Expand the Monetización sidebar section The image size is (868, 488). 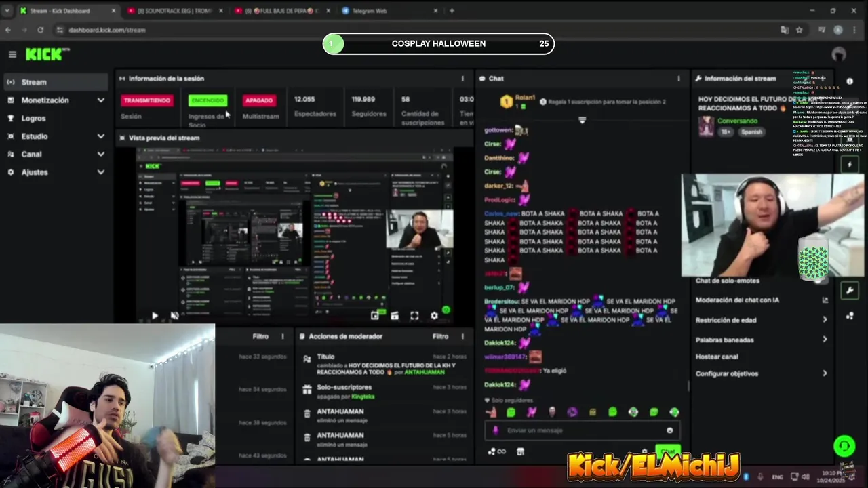click(54, 100)
